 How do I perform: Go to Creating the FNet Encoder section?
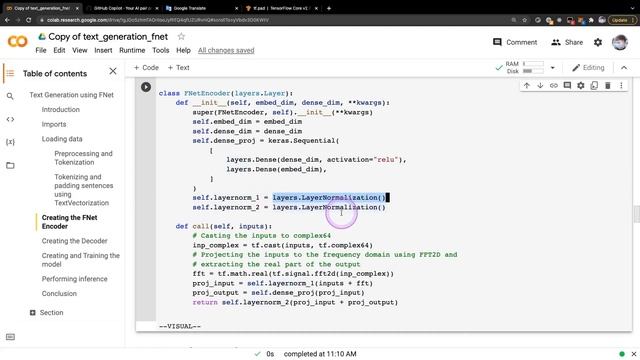[x=69, y=222]
